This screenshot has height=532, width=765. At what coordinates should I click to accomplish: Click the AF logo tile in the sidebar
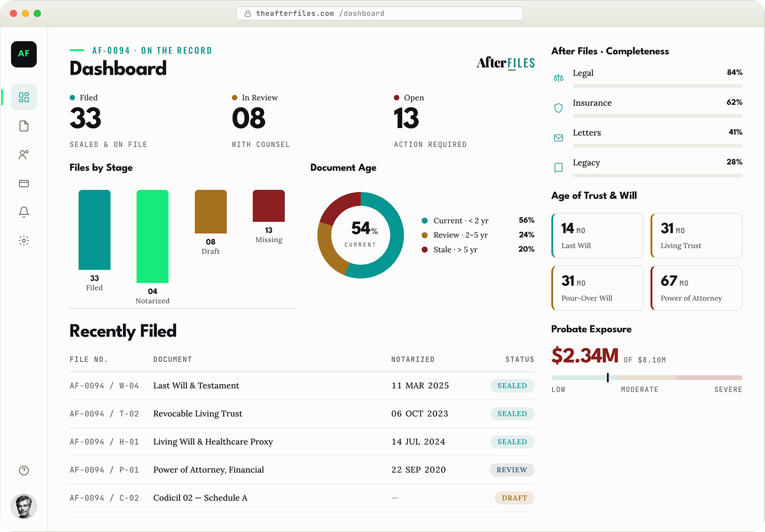[24, 54]
